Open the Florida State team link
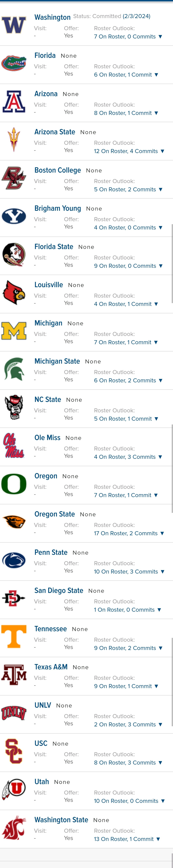 pos(54,247)
